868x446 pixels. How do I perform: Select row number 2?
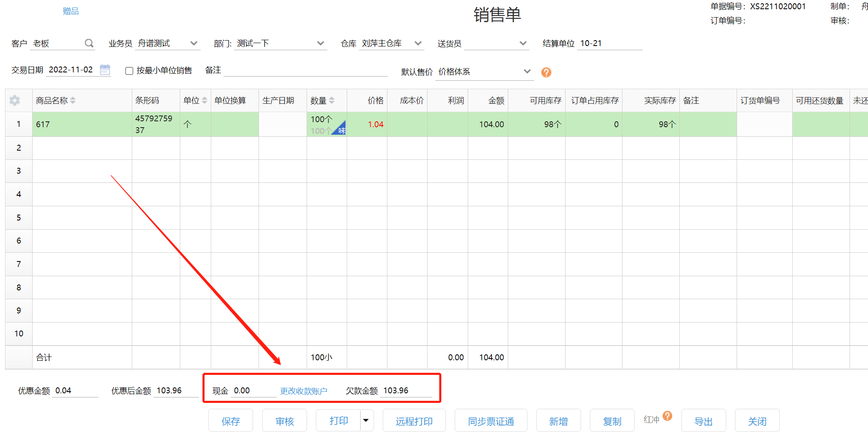pyautogui.click(x=19, y=148)
